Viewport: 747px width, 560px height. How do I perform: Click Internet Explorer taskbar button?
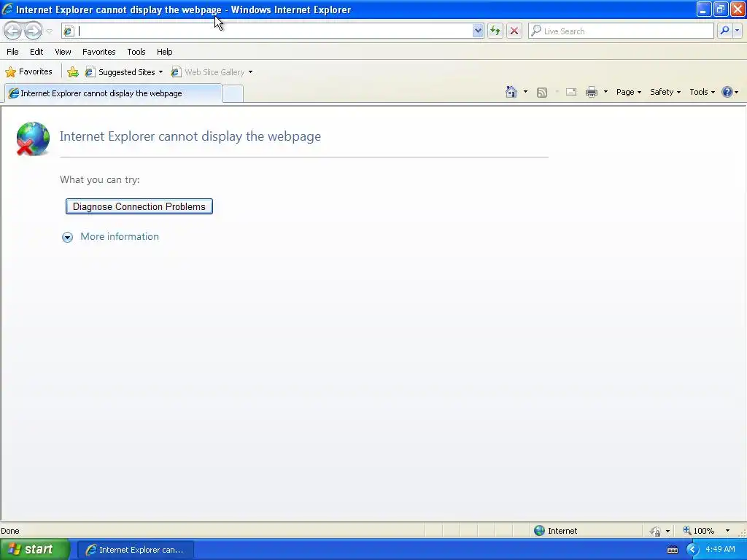[135, 550]
